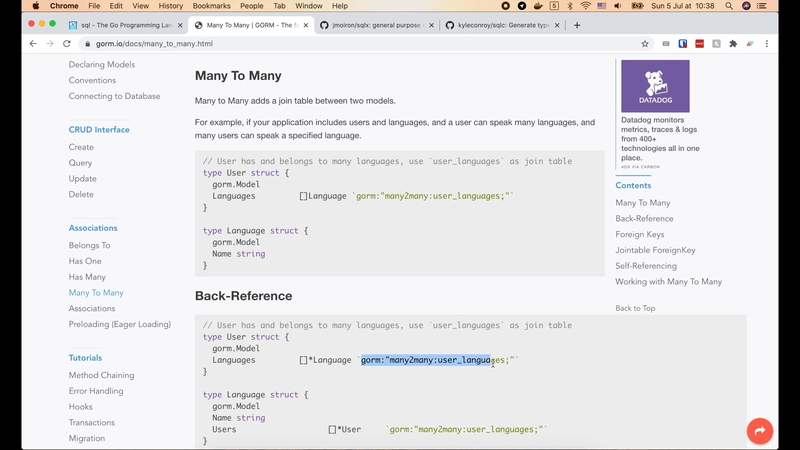Click the orange share floating button
Screen dimensions: 800x450
[759, 430]
